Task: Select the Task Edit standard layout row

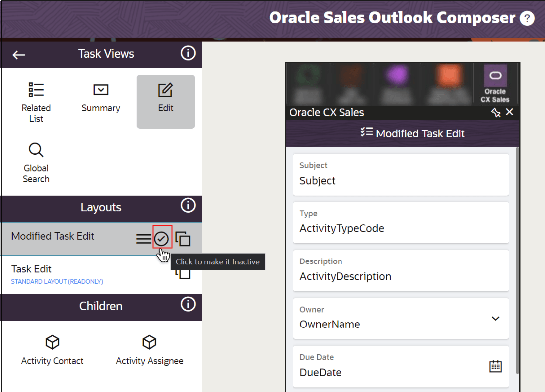Action: pyautogui.click(x=101, y=274)
